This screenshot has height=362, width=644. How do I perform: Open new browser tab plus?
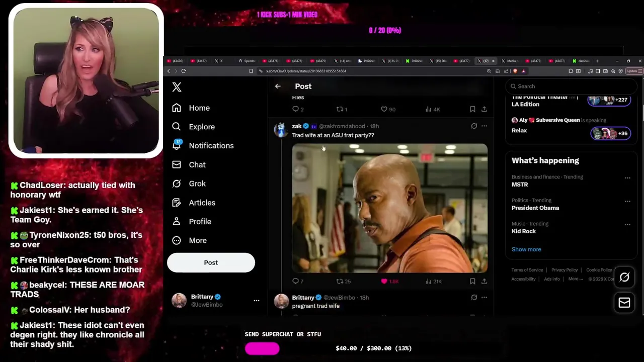(597, 61)
